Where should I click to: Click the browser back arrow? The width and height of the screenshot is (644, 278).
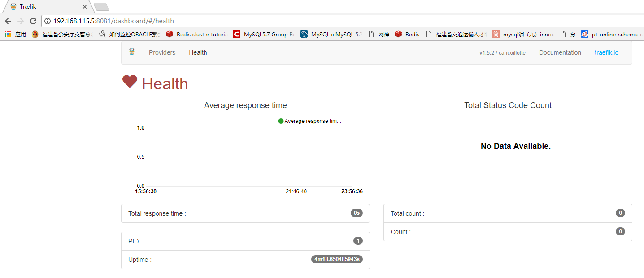pos(8,21)
